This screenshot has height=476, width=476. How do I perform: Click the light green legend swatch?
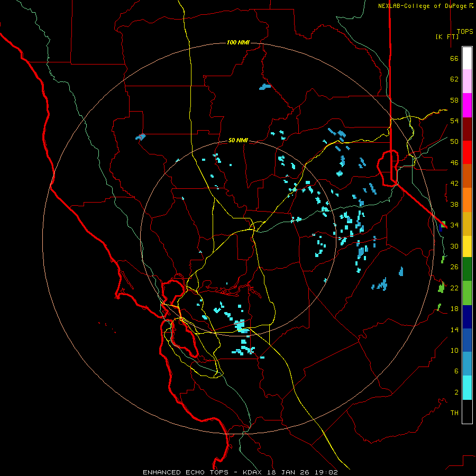tap(467, 293)
